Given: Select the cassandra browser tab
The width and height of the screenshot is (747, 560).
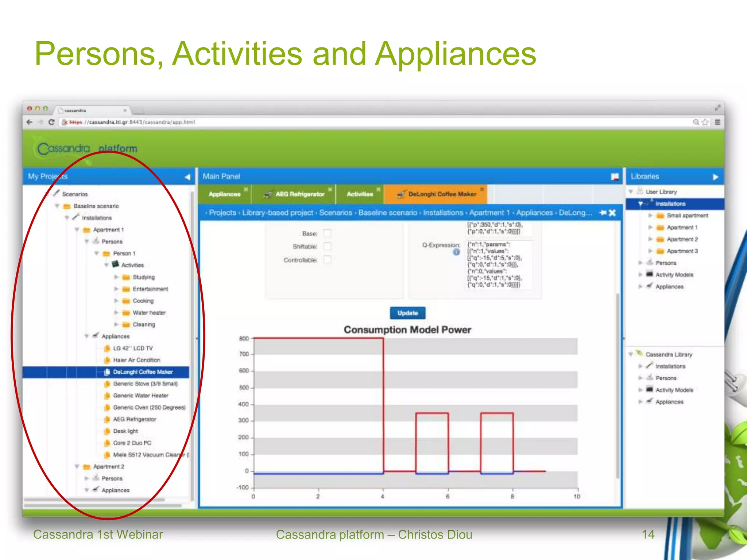Looking at the screenshot, I should (93, 110).
